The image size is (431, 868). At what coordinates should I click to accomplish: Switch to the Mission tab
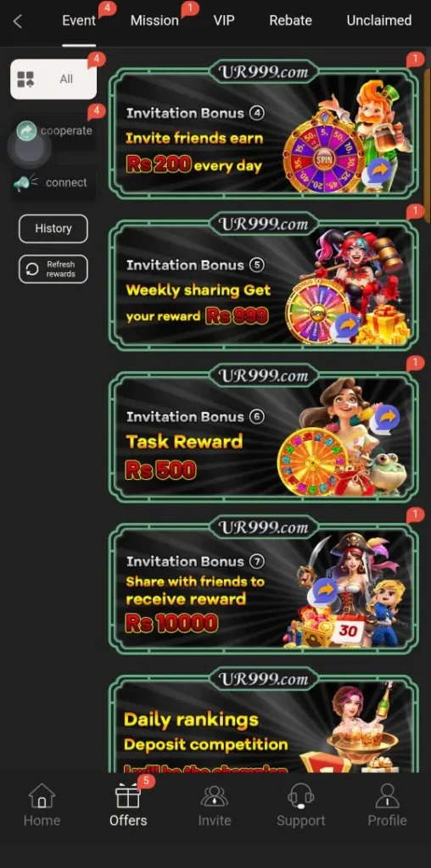pyautogui.click(x=154, y=21)
